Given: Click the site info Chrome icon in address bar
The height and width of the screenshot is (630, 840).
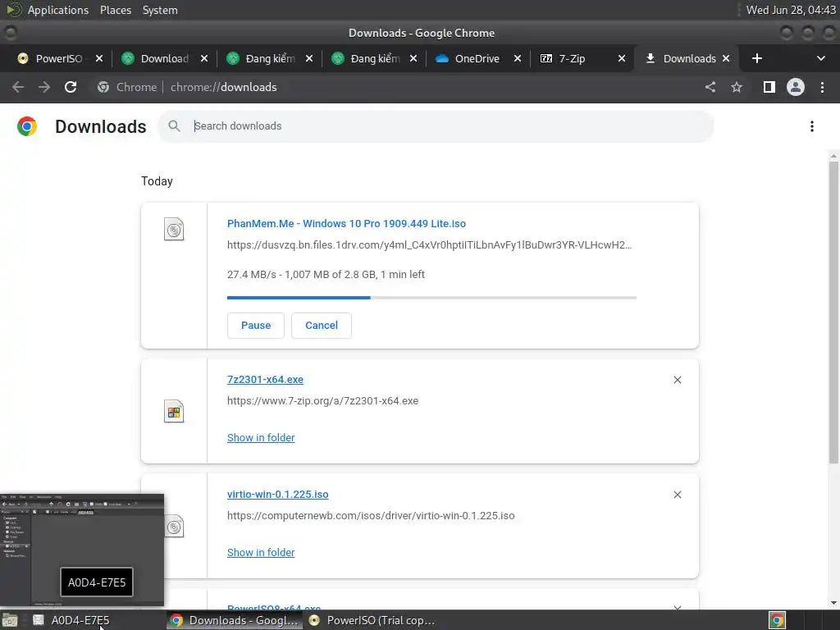Looking at the screenshot, I should click(x=103, y=87).
